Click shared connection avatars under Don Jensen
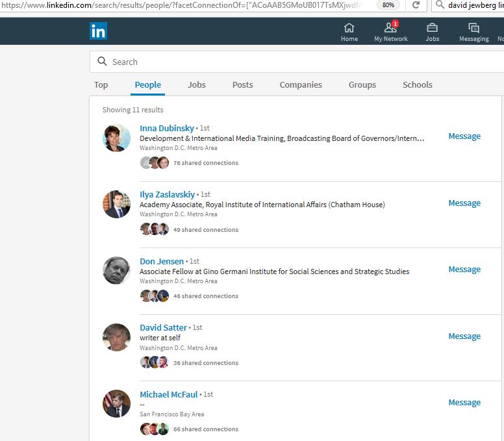The height and width of the screenshot is (441, 504). click(x=155, y=296)
